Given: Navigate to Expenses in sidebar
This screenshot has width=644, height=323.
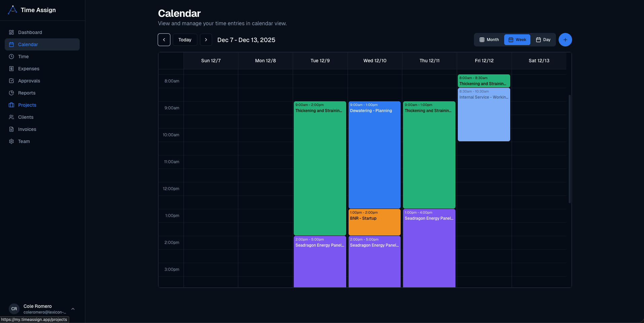Looking at the screenshot, I should tap(42, 69).
